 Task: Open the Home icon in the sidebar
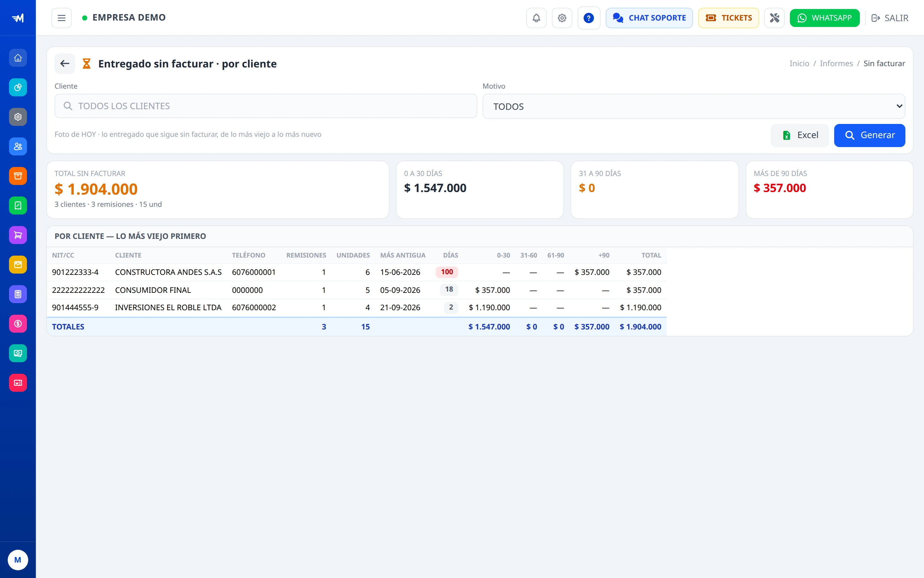point(18,58)
